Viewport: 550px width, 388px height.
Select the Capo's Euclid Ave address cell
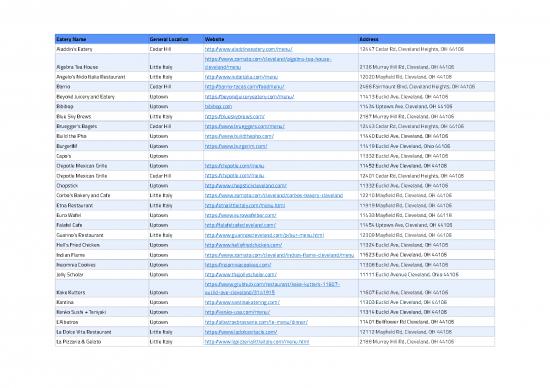click(427, 156)
